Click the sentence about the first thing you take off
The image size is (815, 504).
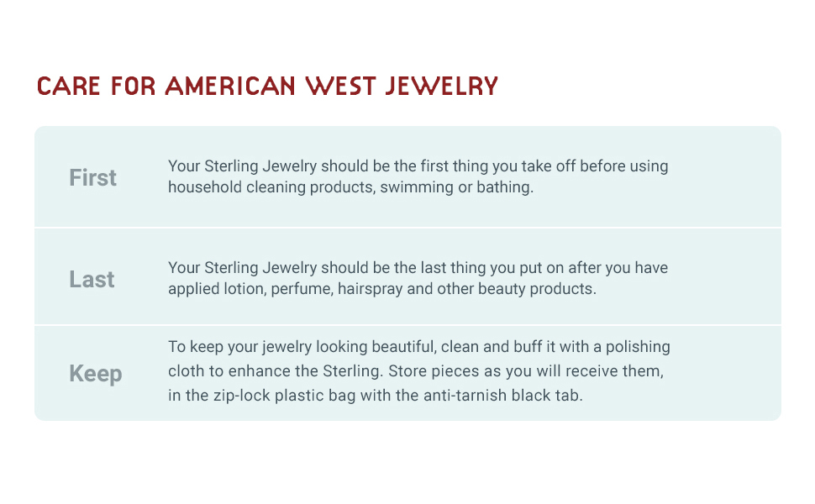418,166
